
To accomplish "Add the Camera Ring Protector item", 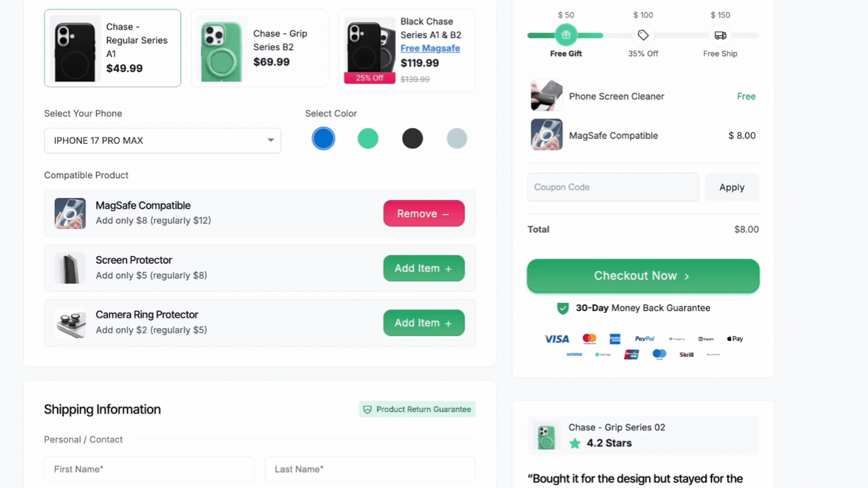I will (424, 323).
